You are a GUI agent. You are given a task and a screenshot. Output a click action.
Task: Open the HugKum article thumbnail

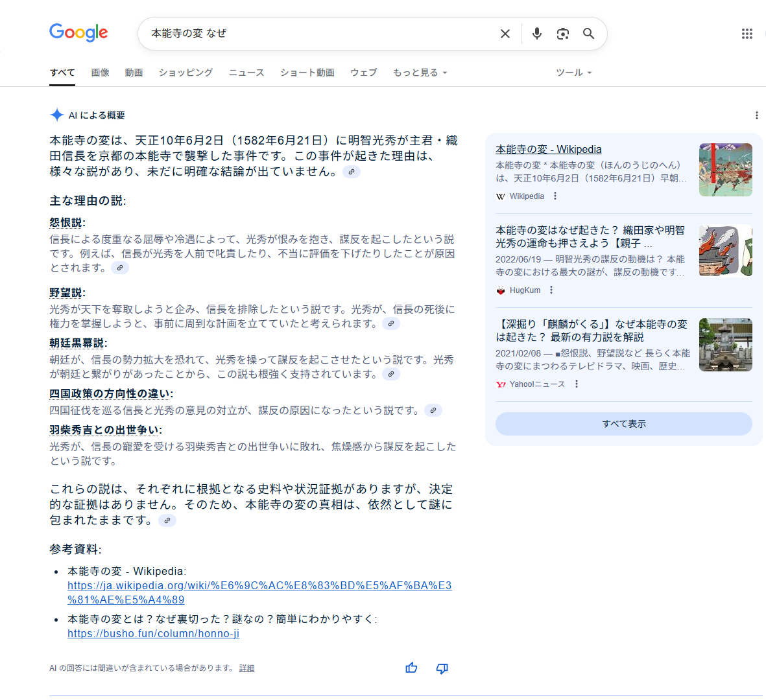click(725, 250)
